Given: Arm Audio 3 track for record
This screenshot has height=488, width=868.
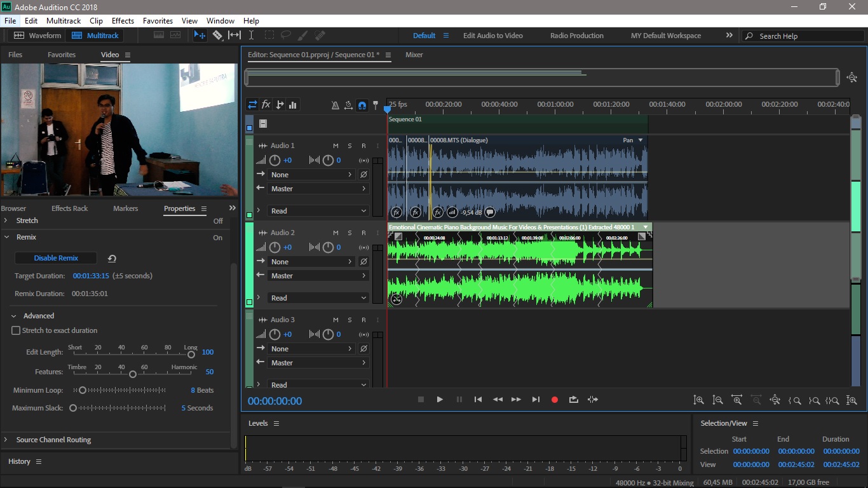Looking at the screenshot, I should pyautogui.click(x=363, y=320).
